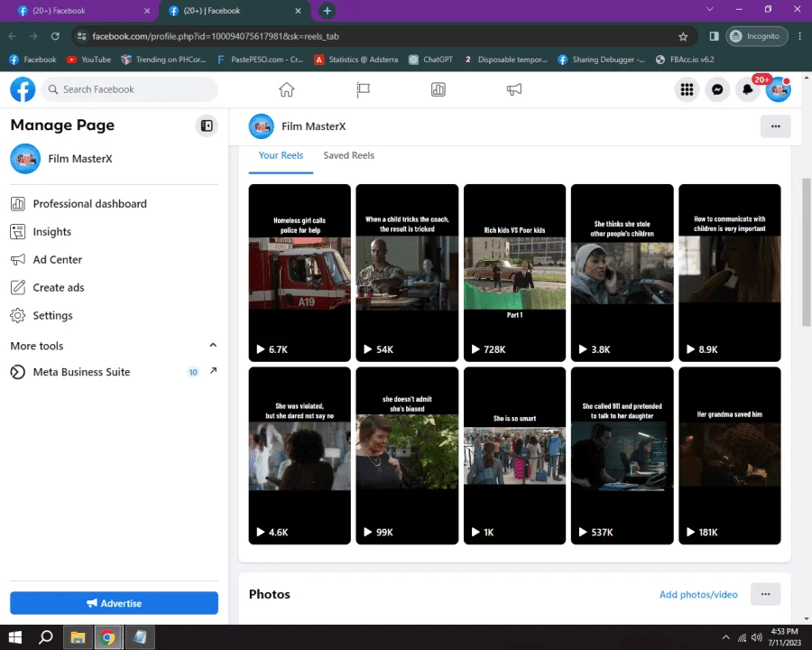812x650 pixels.
Task: Open the Photos section options menu
Action: (765, 594)
